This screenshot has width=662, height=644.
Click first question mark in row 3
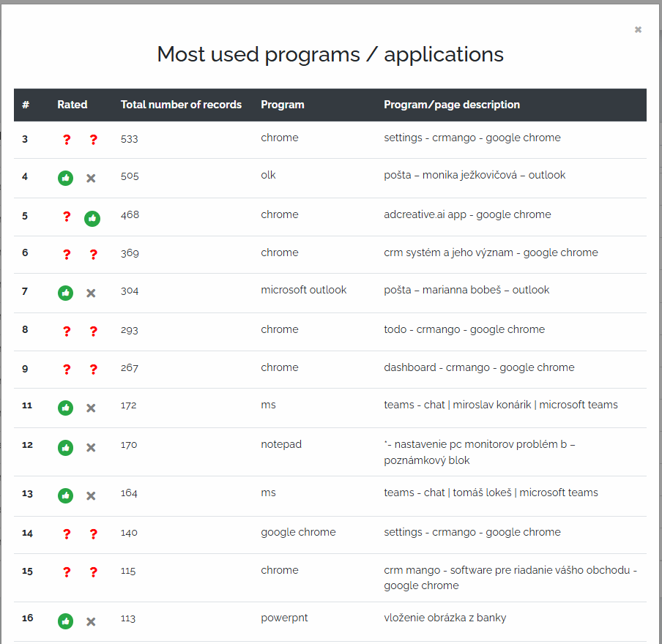tap(67, 140)
